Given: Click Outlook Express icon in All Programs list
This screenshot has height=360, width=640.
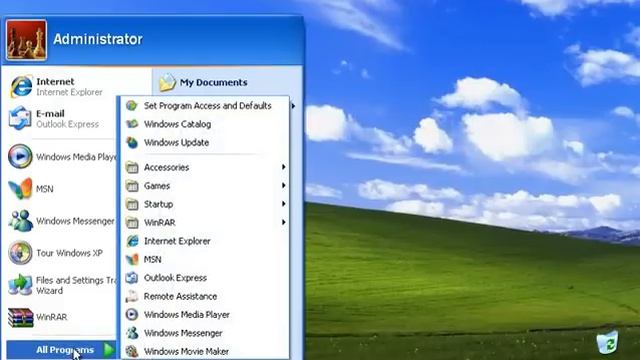Looking at the screenshot, I should 132,278.
